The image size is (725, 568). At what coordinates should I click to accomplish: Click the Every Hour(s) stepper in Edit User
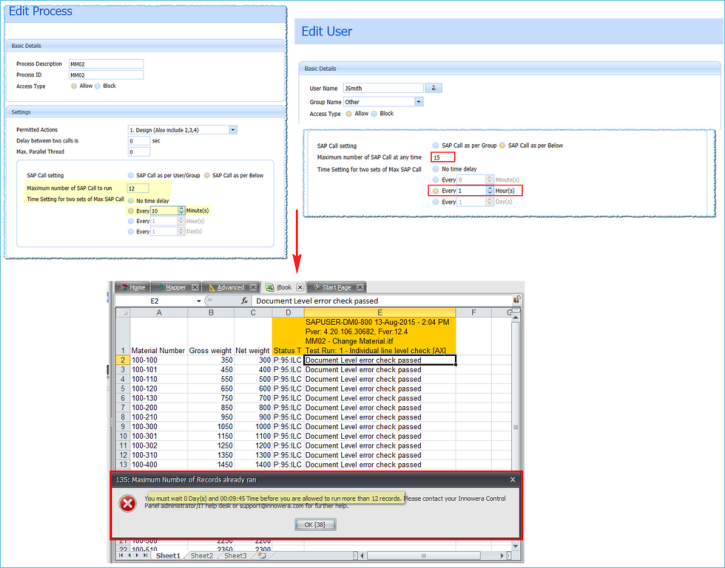(x=490, y=191)
